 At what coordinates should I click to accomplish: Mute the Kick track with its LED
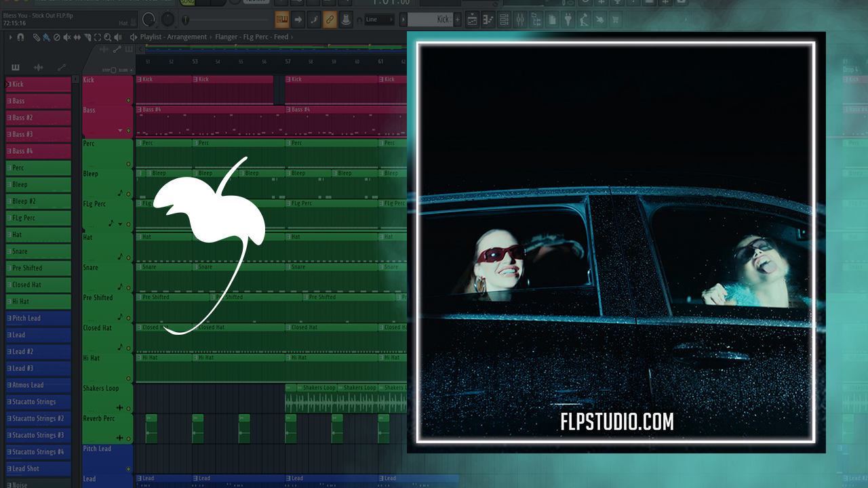[x=128, y=100]
